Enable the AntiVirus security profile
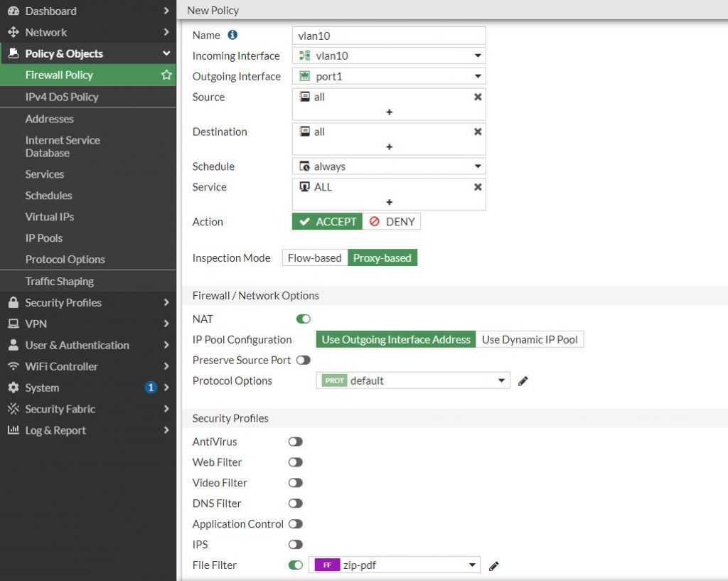 pos(296,442)
